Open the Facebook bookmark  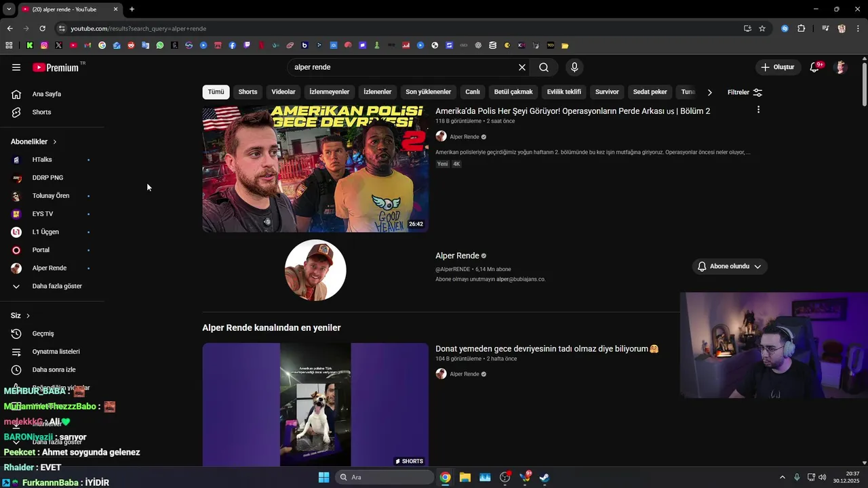(233, 45)
